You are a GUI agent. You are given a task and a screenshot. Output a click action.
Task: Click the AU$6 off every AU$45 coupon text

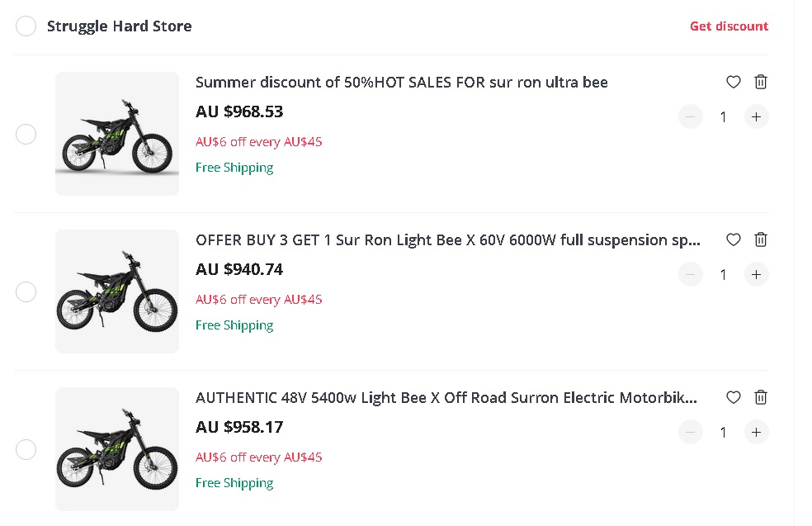click(258, 141)
